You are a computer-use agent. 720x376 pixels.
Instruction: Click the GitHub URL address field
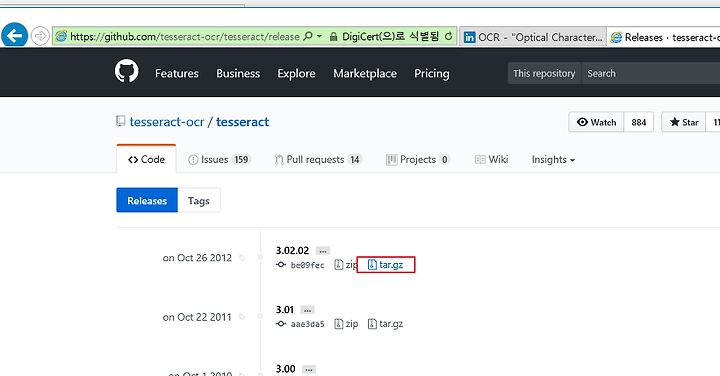(184, 36)
